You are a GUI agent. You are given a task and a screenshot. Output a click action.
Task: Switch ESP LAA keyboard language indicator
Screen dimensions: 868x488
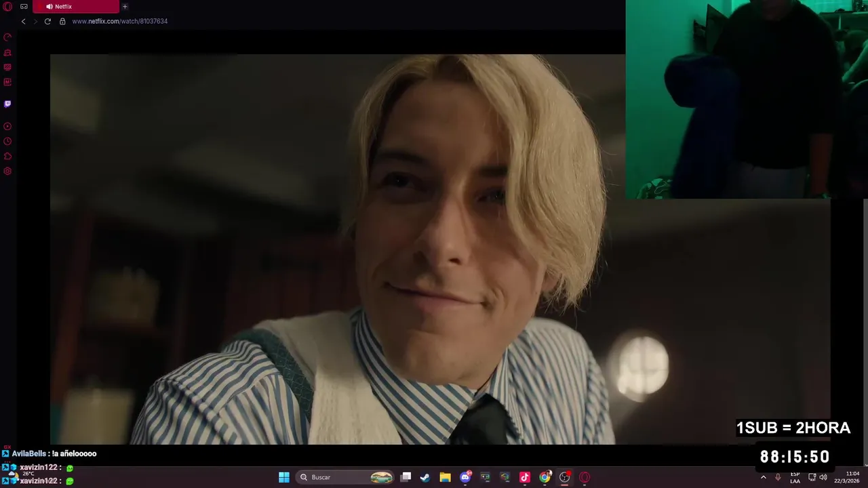795,477
